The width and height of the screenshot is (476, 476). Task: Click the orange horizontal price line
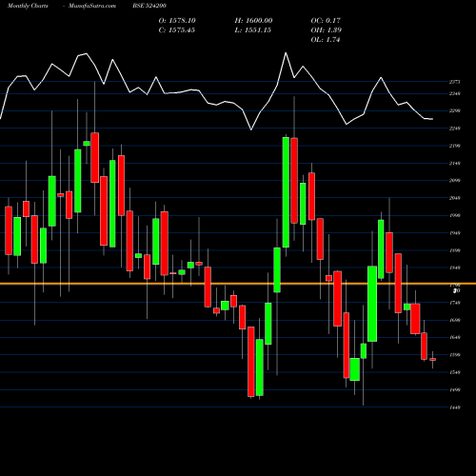click(238, 284)
